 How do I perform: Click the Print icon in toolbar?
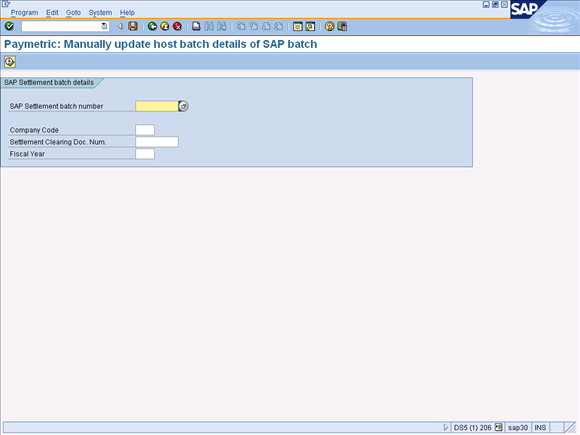click(x=196, y=26)
